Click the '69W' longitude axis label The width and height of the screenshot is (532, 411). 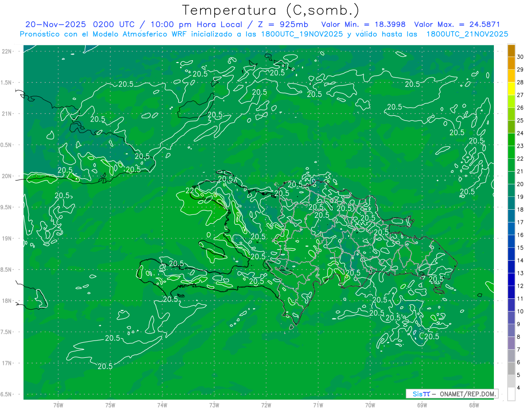coord(422,405)
